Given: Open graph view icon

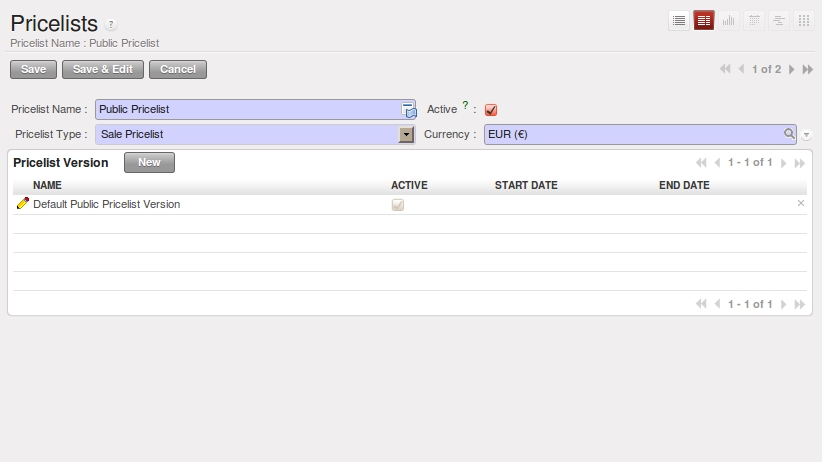Looking at the screenshot, I should click(729, 20).
